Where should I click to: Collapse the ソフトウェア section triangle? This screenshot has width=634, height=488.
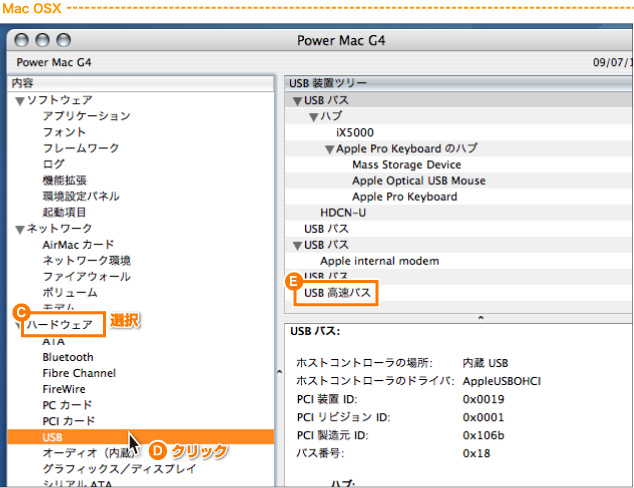pyautogui.click(x=19, y=101)
